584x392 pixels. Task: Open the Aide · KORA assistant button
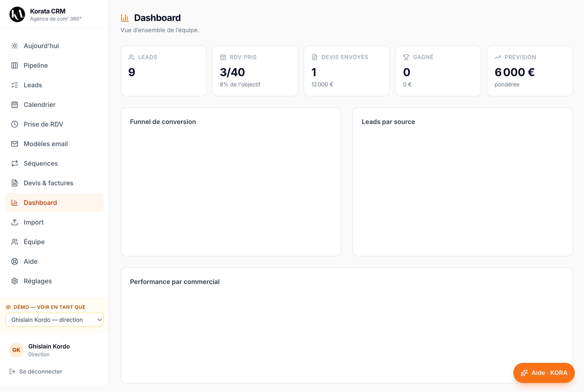[544, 373]
